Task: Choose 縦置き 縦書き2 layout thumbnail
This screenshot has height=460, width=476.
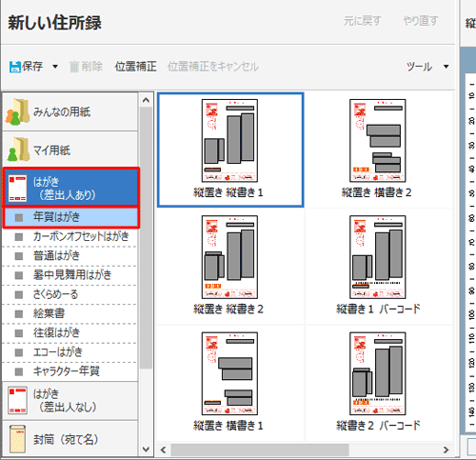Action: (229, 257)
